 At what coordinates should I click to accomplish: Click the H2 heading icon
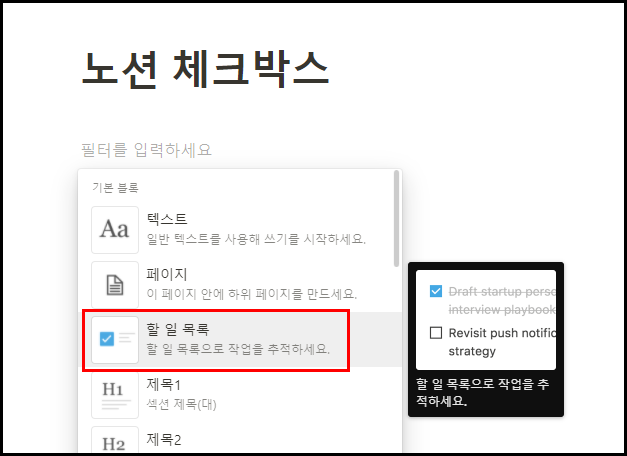(115, 440)
